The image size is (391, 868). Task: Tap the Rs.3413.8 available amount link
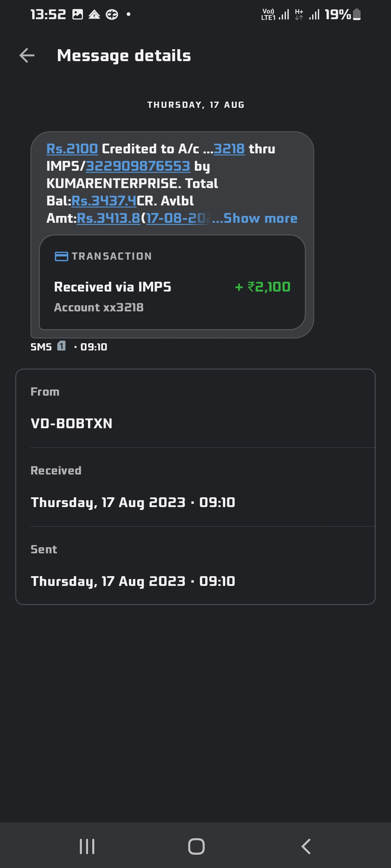click(108, 218)
